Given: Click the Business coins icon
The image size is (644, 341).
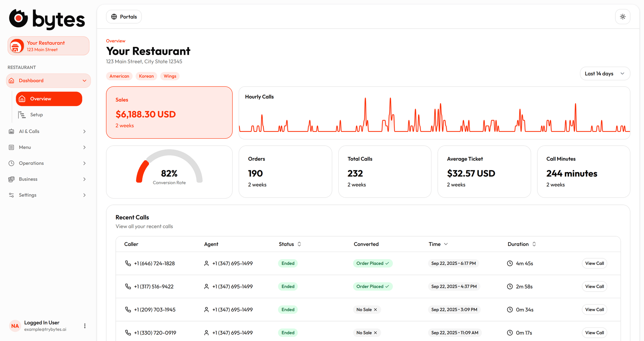Looking at the screenshot, I should tap(11, 179).
